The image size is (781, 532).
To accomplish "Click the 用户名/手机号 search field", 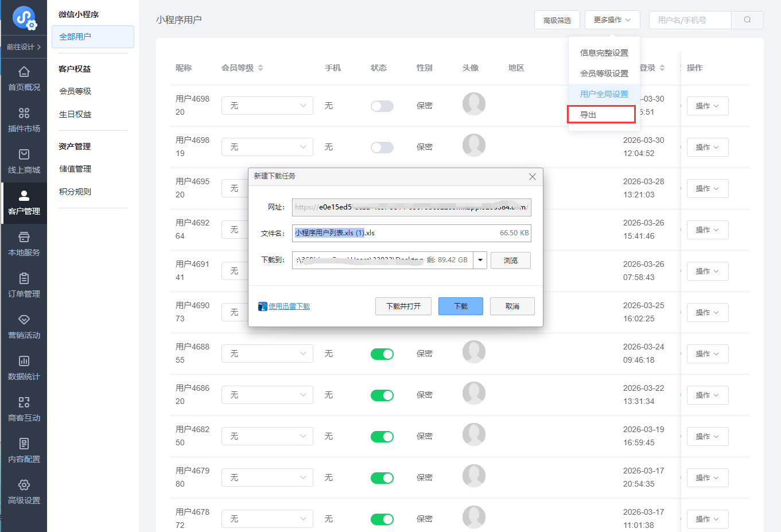I will (x=690, y=20).
